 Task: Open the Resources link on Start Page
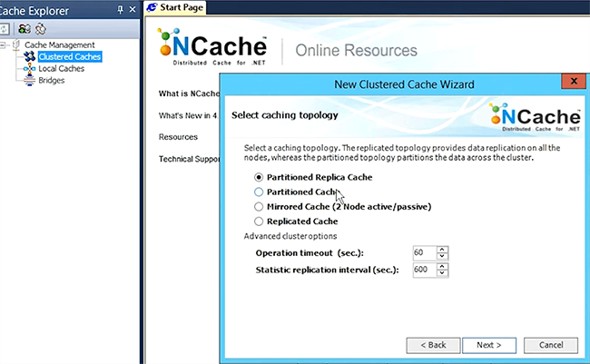[x=178, y=137]
